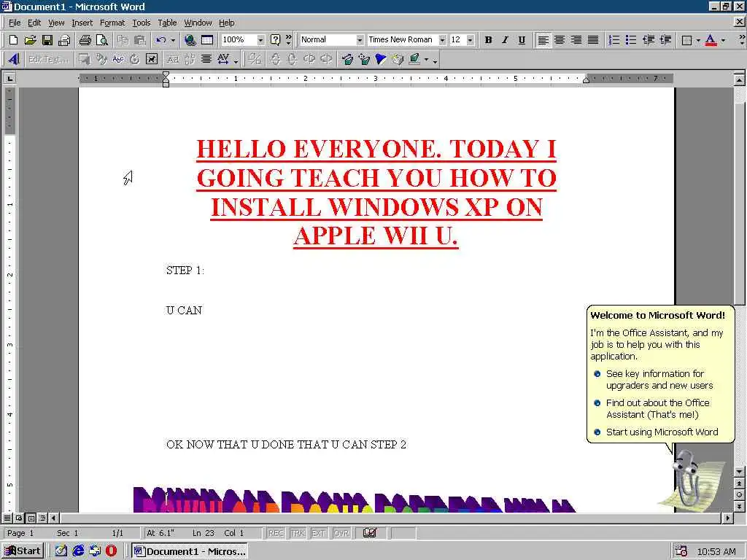Click the WordArt Same Letter Heights icon
Viewport: 747px width, 560px height.
172,59
